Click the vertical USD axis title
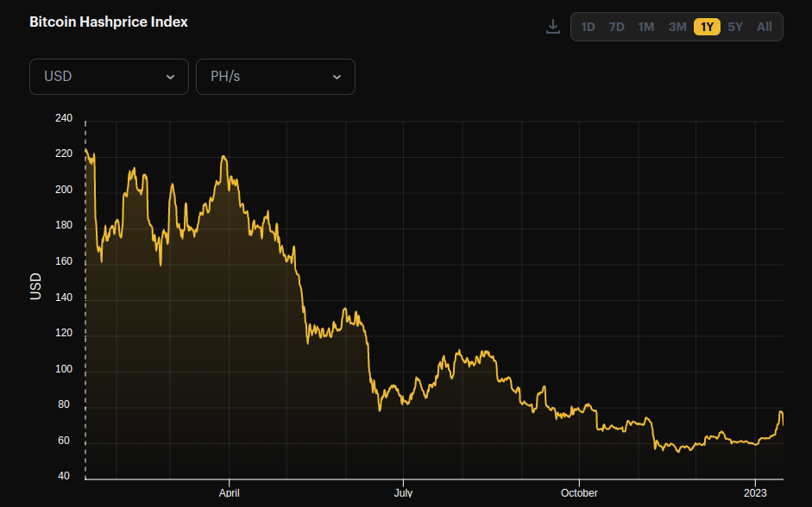812x507 pixels. [x=35, y=286]
